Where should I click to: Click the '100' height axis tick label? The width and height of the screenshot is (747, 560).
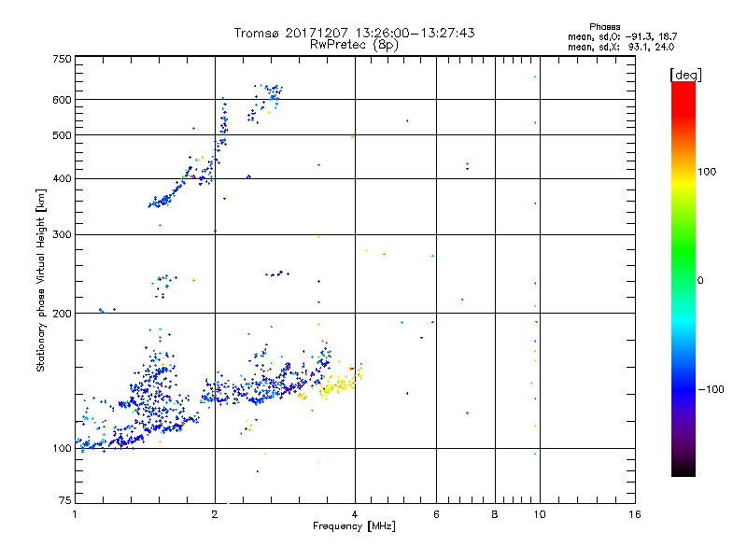(x=62, y=449)
